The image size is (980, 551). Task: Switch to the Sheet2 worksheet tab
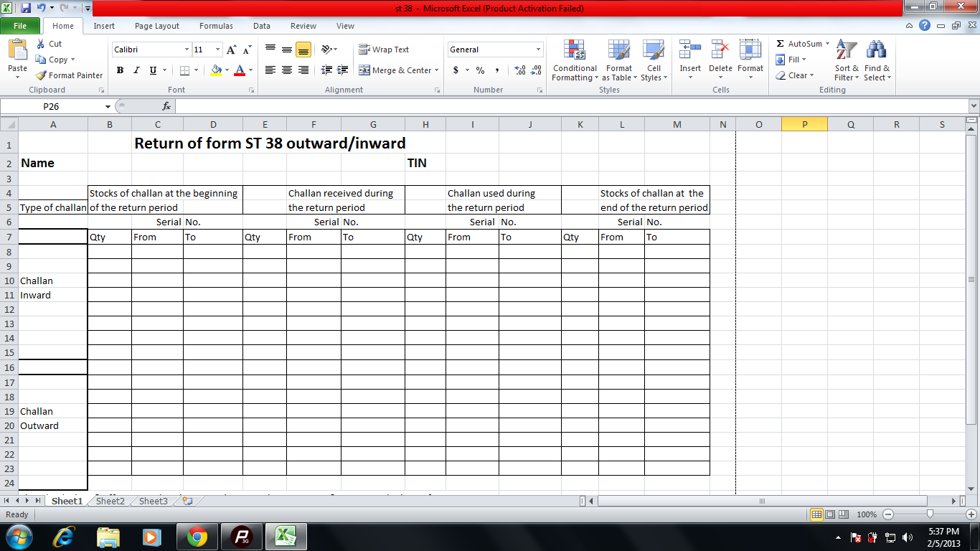(110, 501)
